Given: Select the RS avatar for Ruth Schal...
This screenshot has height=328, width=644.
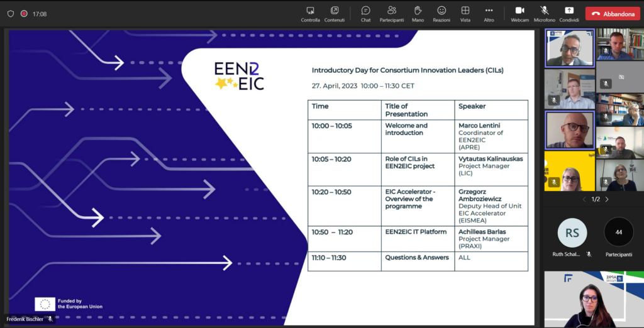Looking at the screenshot, I should pyautogui.click(x=572, y=232).
